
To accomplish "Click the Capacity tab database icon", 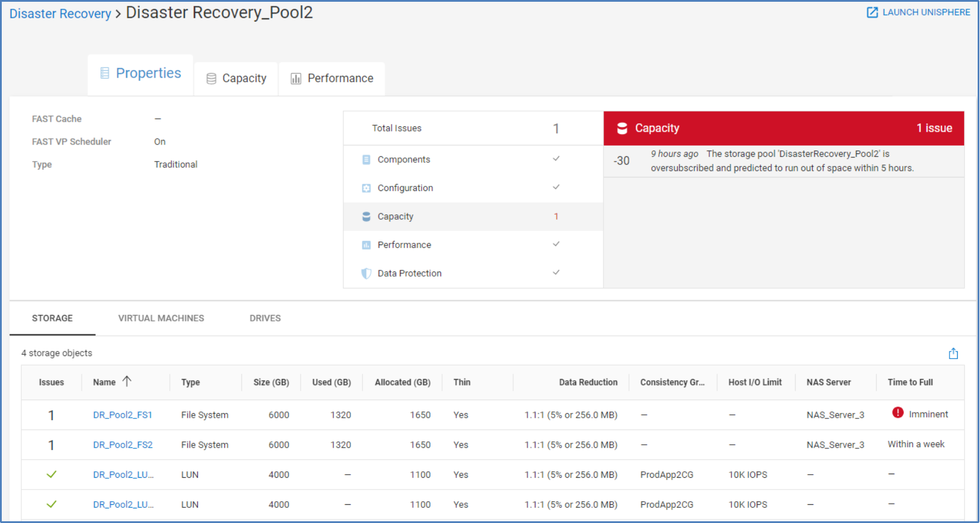I will pyautogui.click(x=211, y=79).
